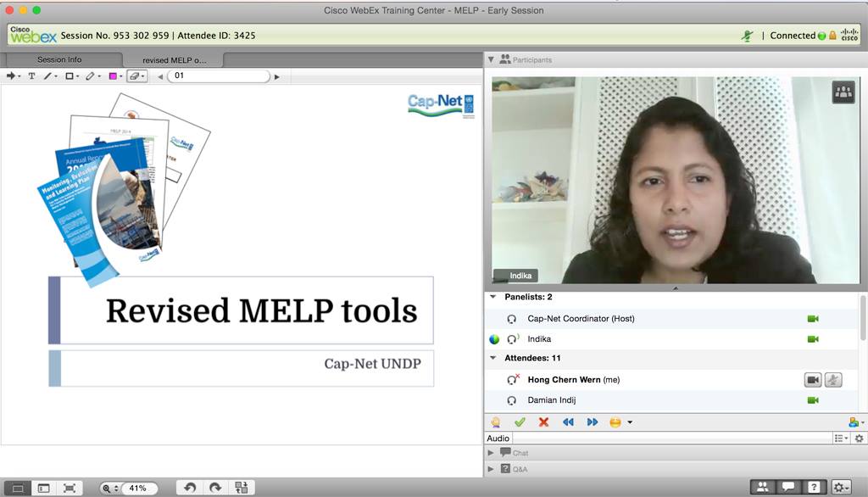This screenshot has width=868, height=497.
Task: Expand the Chat panel
Action: point(491,453)
